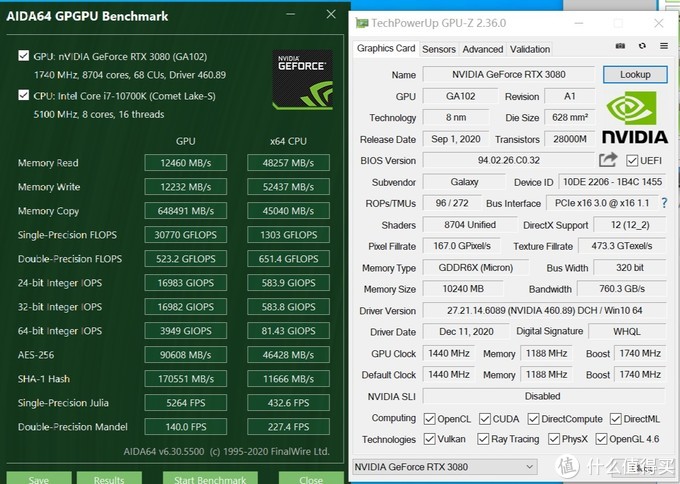The height and width of the screenshot is (484, 680).
Task: Click the GPU Memory Copy 648491 MB/s value
Action: click(x=186, y=211)
